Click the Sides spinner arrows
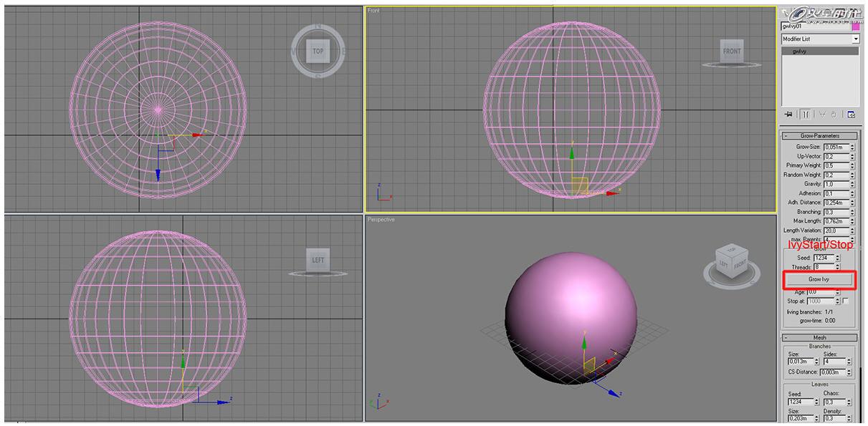 click(x=849, y=362)
